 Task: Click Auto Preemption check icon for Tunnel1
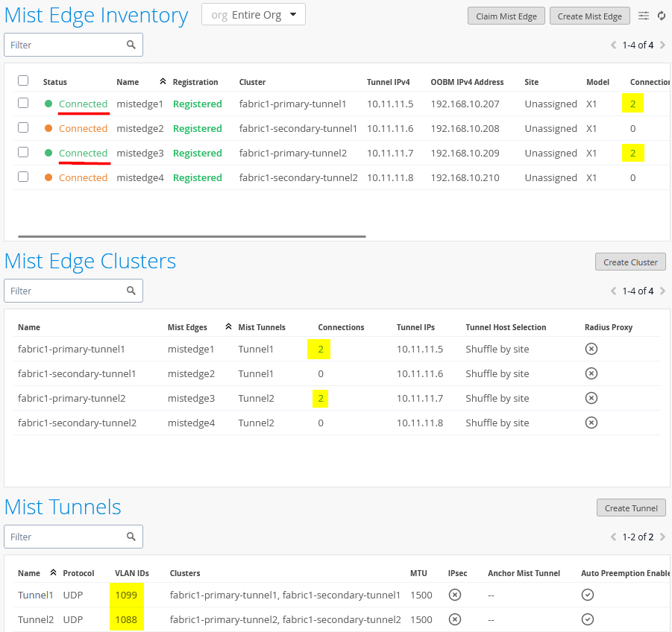588,595
